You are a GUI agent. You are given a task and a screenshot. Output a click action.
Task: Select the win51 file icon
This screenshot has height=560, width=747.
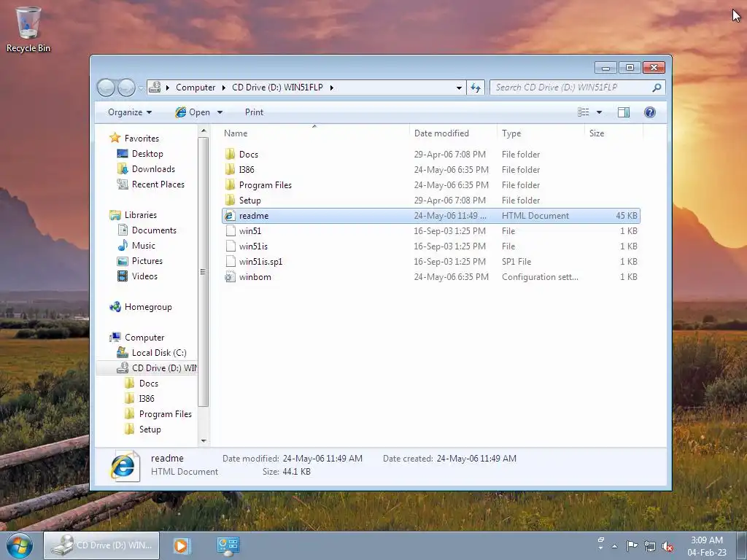click(x=231, y=230)
